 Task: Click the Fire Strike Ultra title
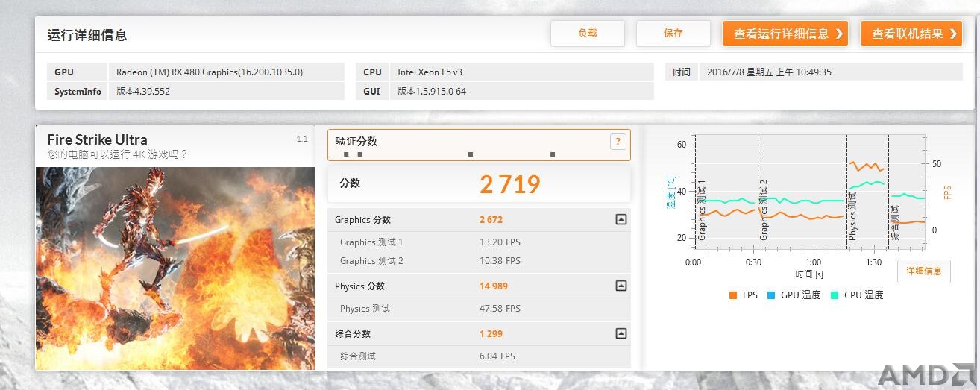click(97, 139)
